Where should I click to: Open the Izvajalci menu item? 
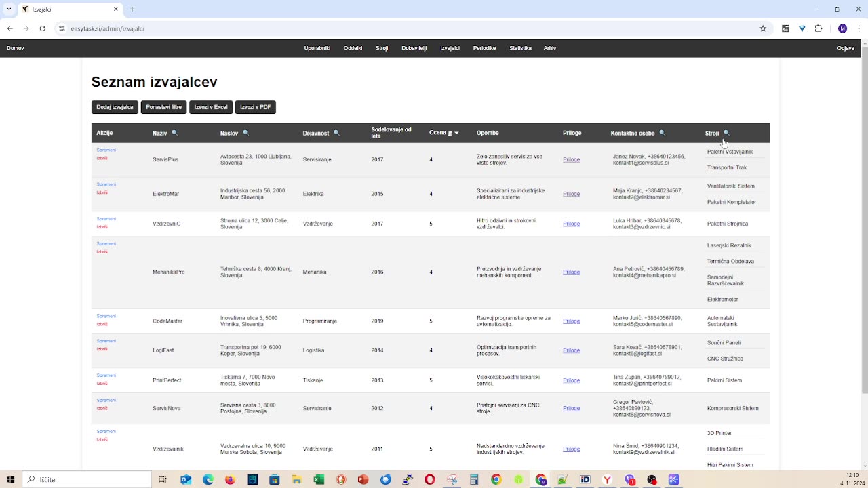[x=450, y=48]
